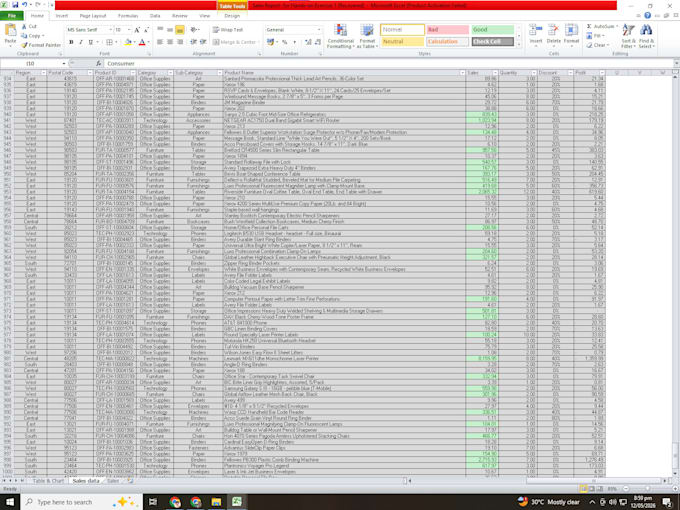Open the General number format dropdown

pos(319,30)
